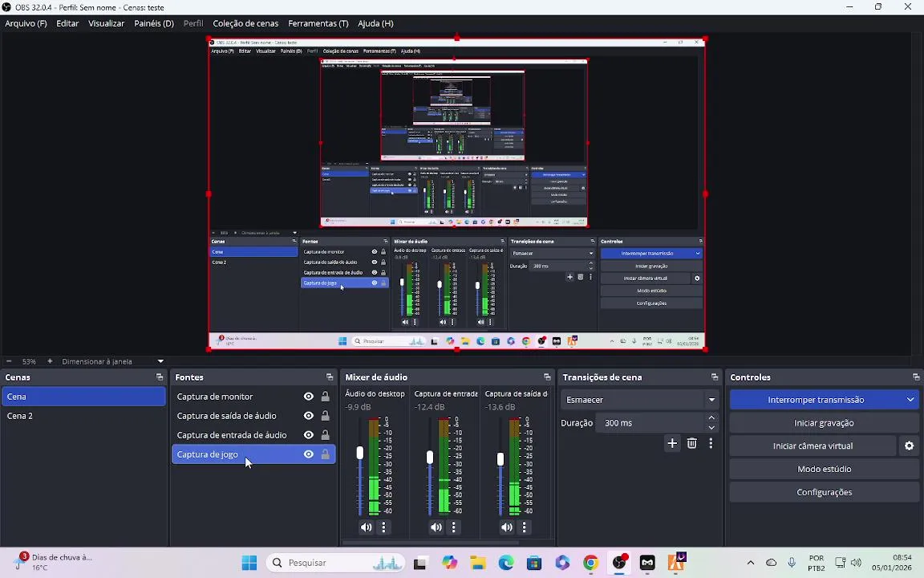The image size is (924, 578).
Task: Open the Esmaecer transition dropdown
Action: tap(641, 400)
